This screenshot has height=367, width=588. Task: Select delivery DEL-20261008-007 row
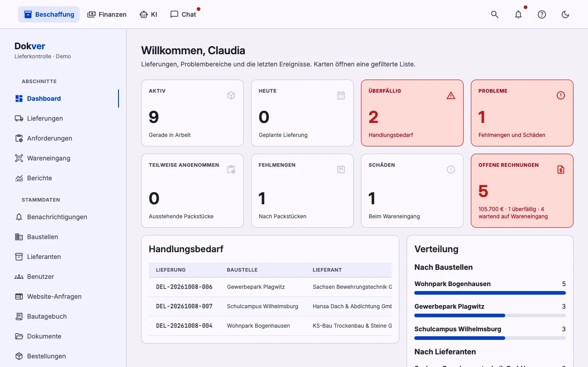click(x=270, y=306)
